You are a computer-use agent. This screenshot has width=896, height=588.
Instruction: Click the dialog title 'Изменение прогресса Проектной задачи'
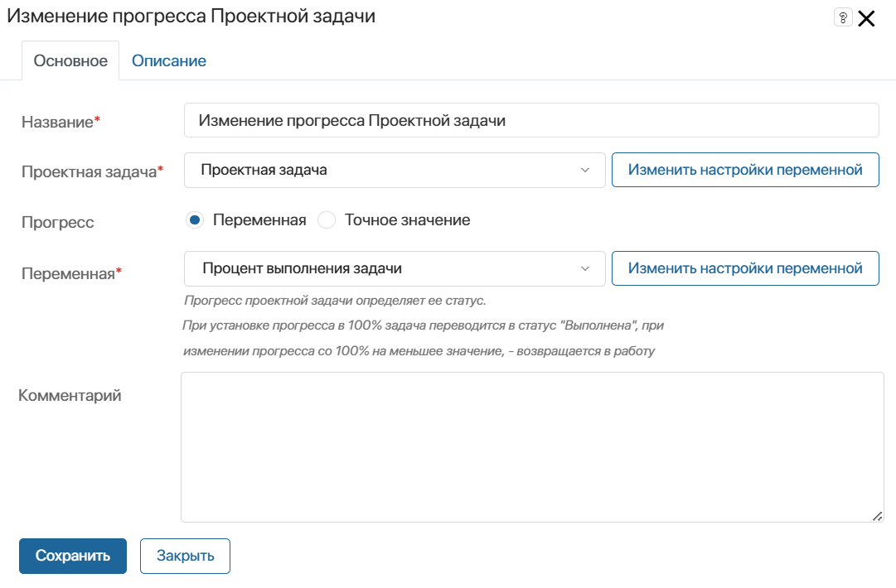point(191,16)
